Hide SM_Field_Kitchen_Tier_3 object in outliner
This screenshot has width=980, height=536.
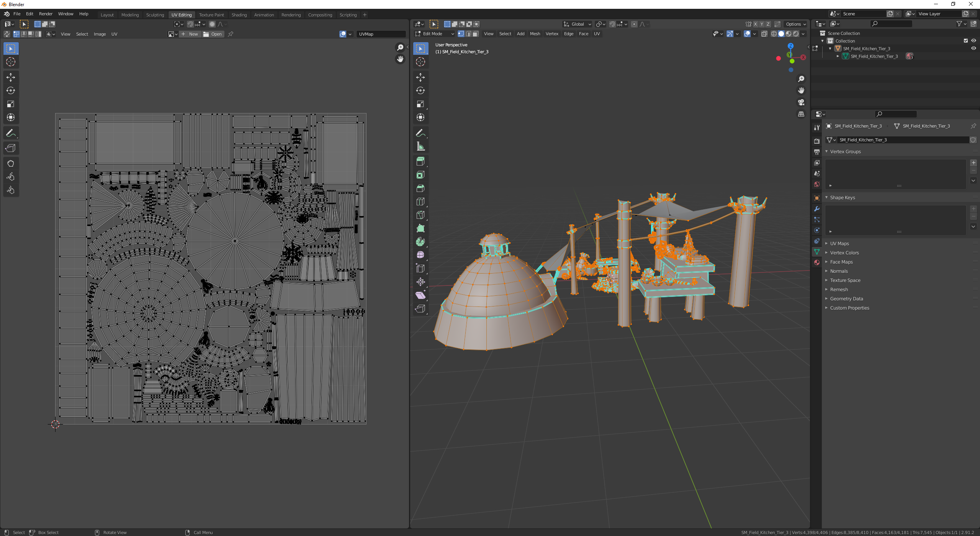click(973, 49)
